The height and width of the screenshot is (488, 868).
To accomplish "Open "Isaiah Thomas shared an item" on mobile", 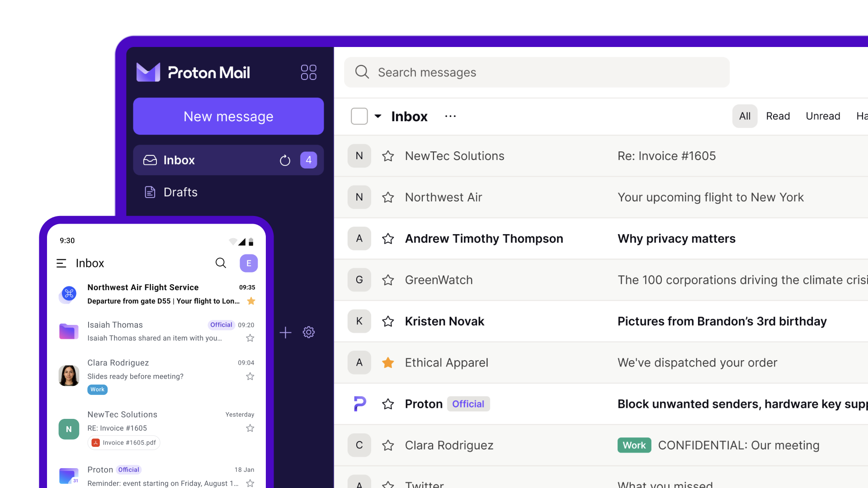I will click(155, 338).
